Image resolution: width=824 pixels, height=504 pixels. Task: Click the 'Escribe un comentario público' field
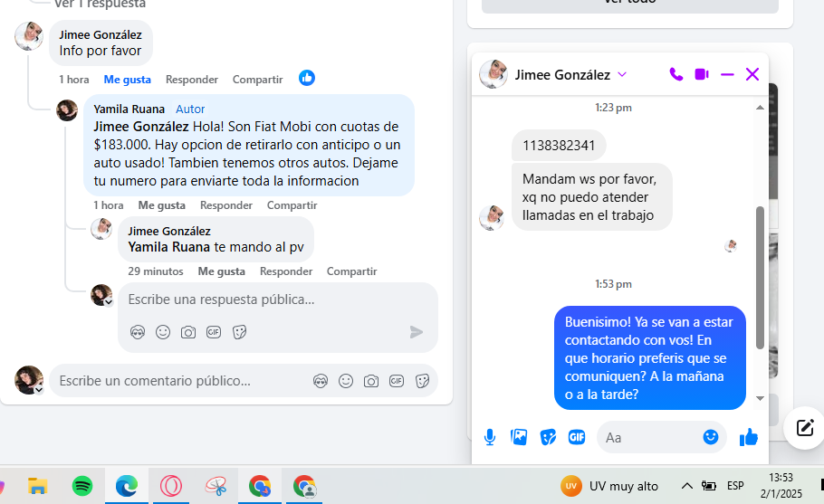(178, 381)
